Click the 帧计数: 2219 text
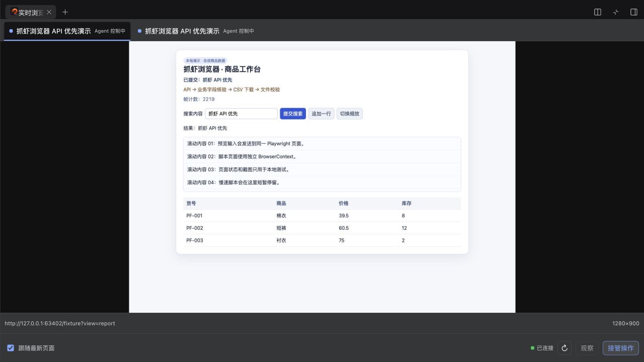The image size is (644, 362). (x=199, y=99)
